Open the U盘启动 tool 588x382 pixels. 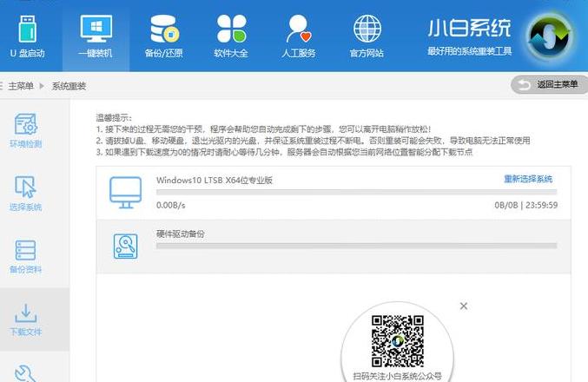[28, 36]
